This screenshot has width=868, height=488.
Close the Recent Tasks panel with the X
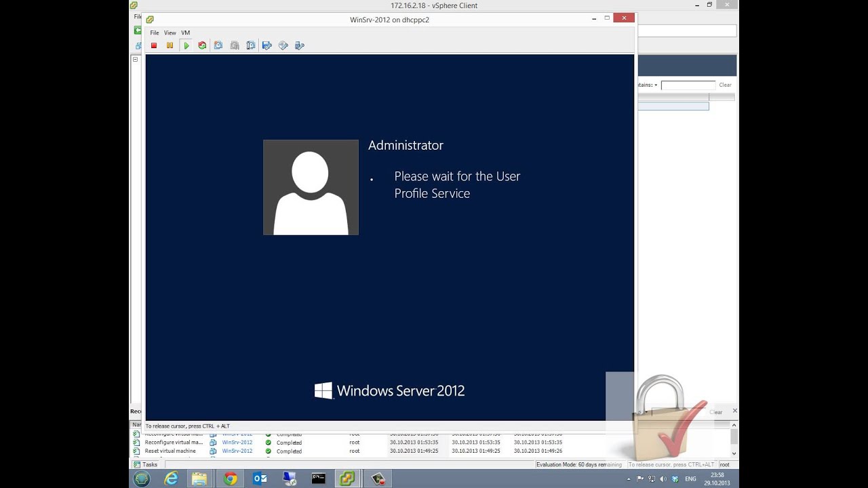(x=734, y=411)
